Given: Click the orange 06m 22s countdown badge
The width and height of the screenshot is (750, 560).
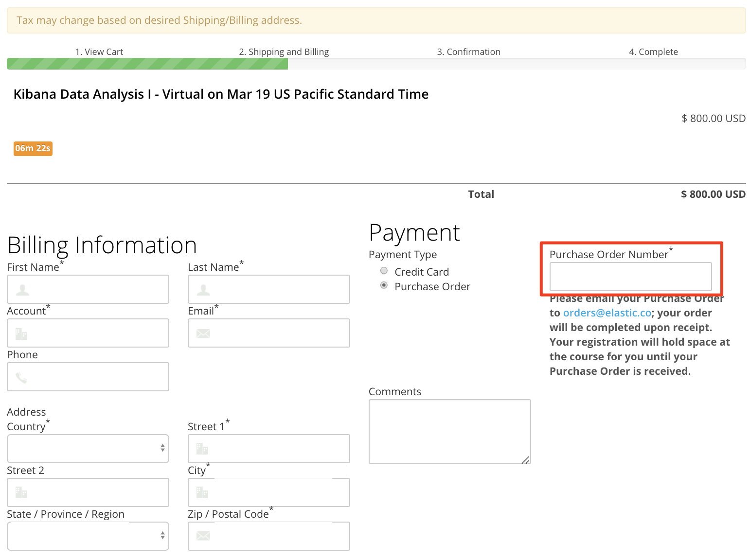Looking at the screenshot, I should coord(33,148).
